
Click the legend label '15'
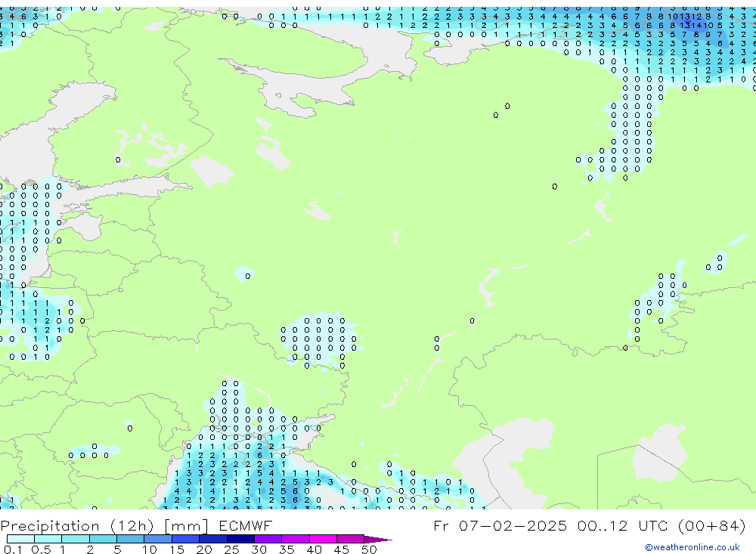coord(176,549)
